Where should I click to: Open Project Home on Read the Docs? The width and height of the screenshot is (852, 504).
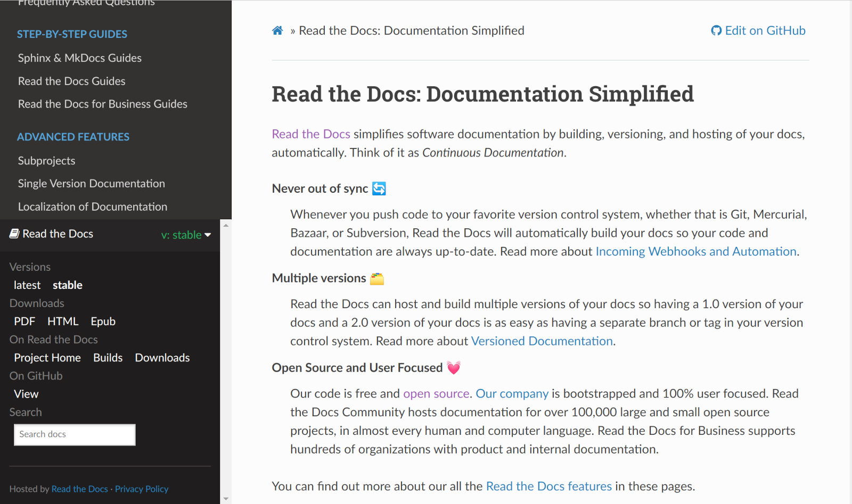click(x=47, y=358)
